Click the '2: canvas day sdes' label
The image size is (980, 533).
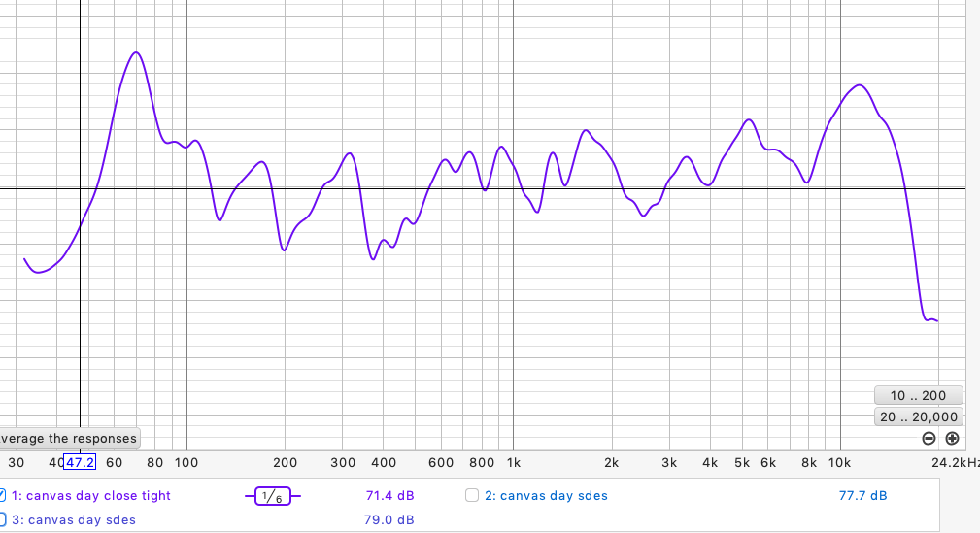point(546,495)
